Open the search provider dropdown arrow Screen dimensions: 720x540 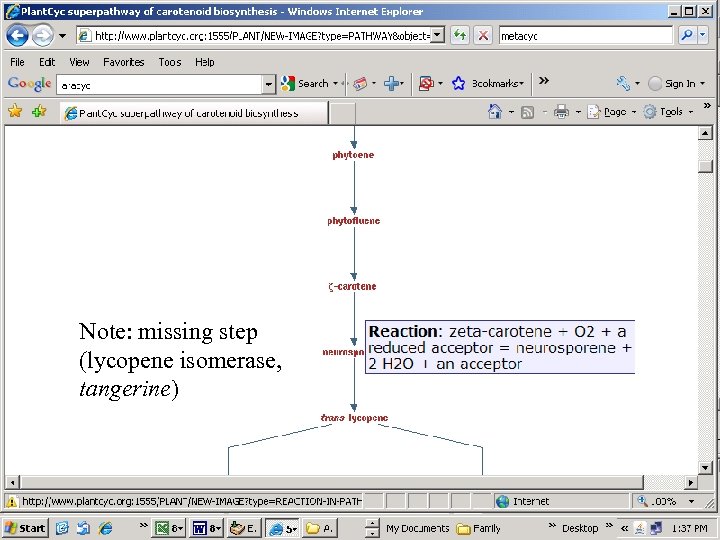(x=703, y=35)
